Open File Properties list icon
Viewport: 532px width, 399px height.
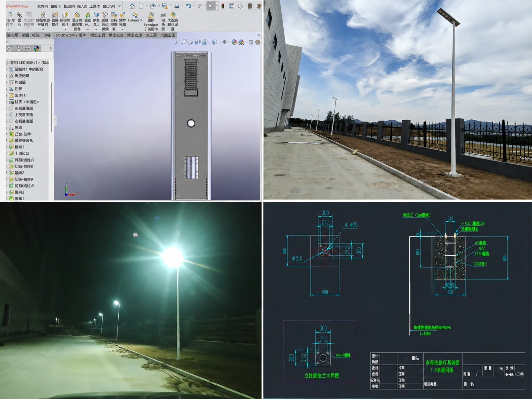tap(231, 6)
